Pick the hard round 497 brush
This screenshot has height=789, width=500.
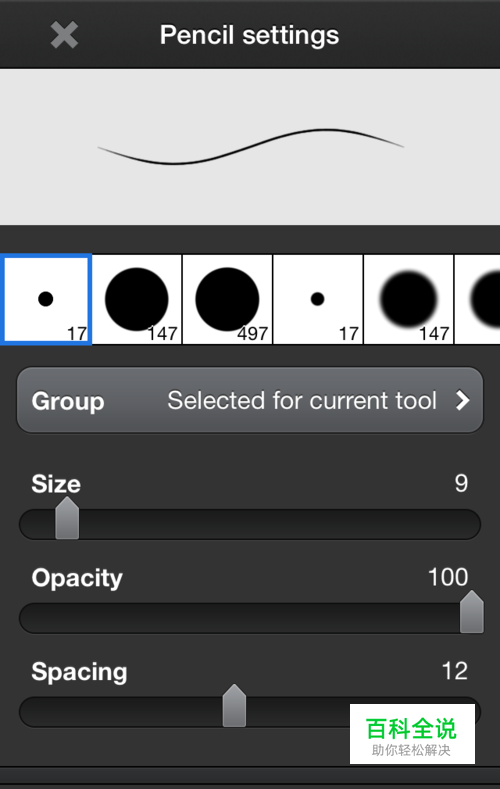227,299
